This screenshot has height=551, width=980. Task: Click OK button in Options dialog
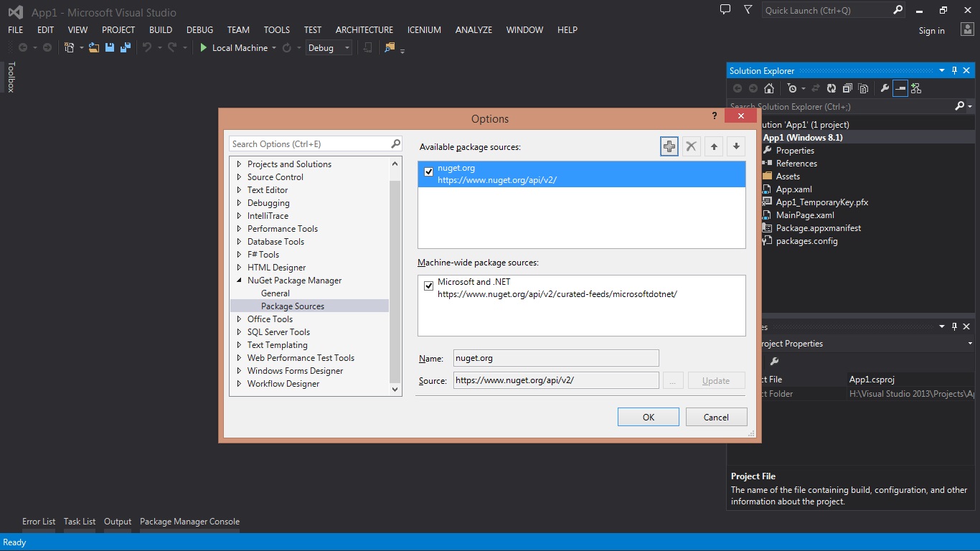[x=649, y=417]
